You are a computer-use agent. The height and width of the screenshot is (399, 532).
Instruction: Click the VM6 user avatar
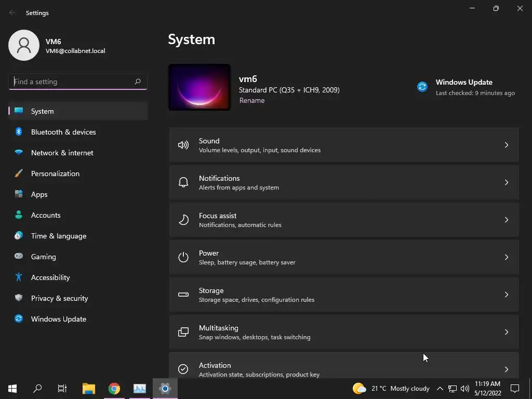[x=24, y=45]
